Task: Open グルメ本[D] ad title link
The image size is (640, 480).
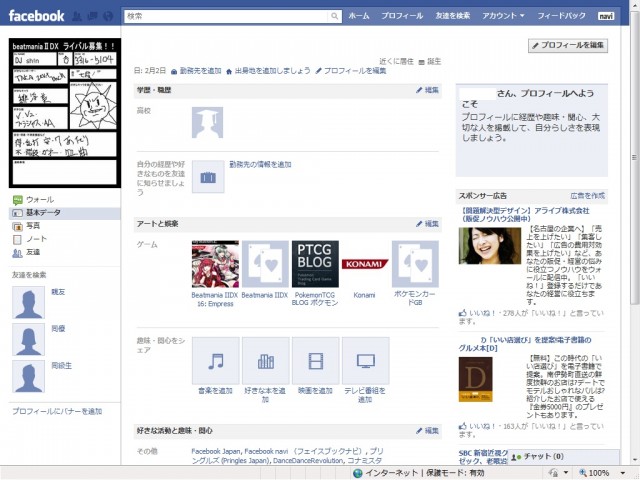Action: pyautogui.click(x=525, y=344)
